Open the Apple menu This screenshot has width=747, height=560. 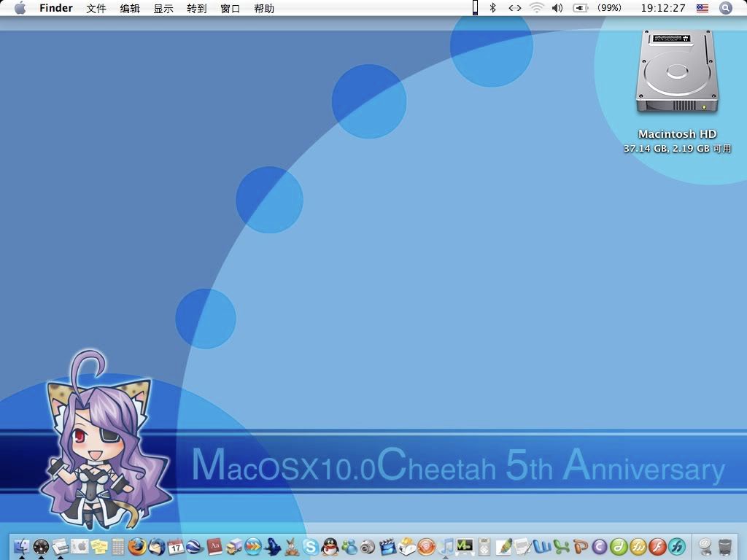20,8
